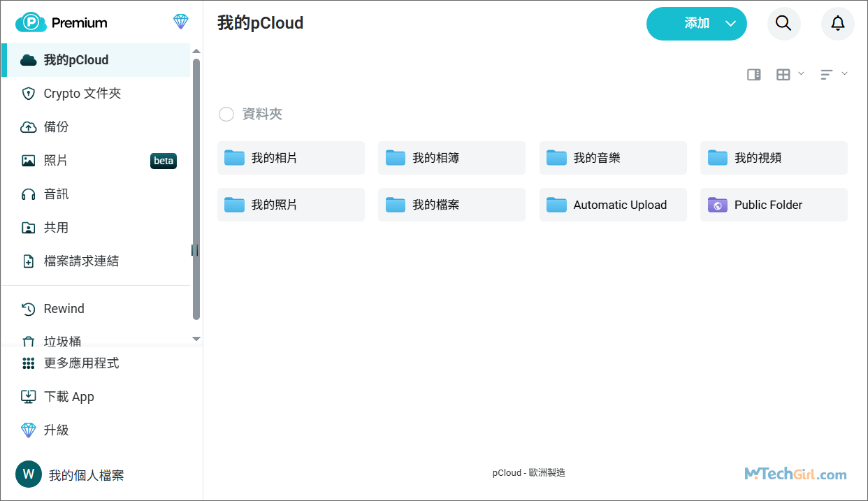Screen dimensions: 868x501
Task: Click the trash bin icon for 垃圾桶
Action: click(x=28, y=342)
